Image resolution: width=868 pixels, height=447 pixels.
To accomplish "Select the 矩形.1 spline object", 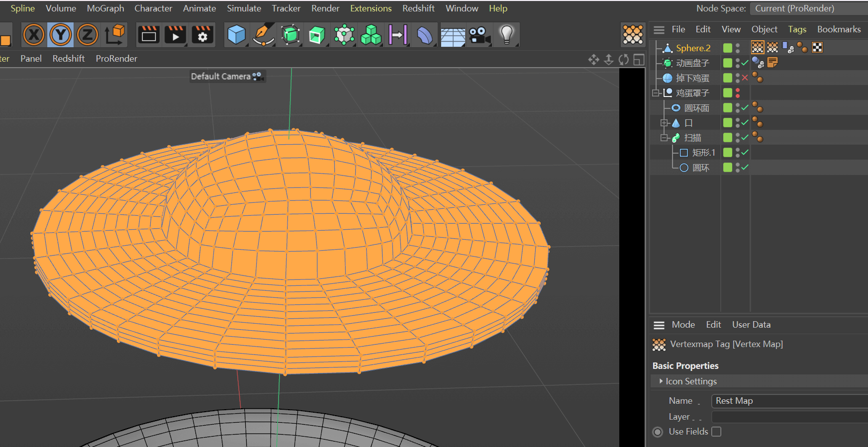I will pyautogui.click(x=704, y=153).
